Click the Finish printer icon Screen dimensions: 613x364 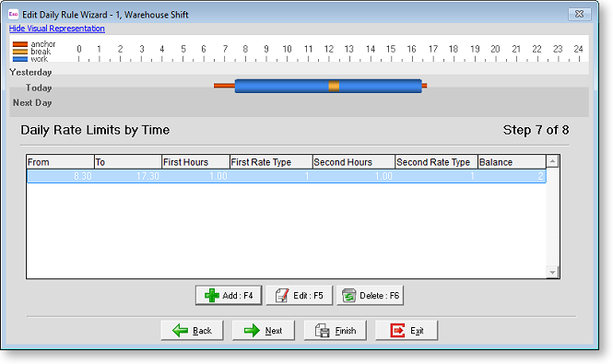click(322, 331)
